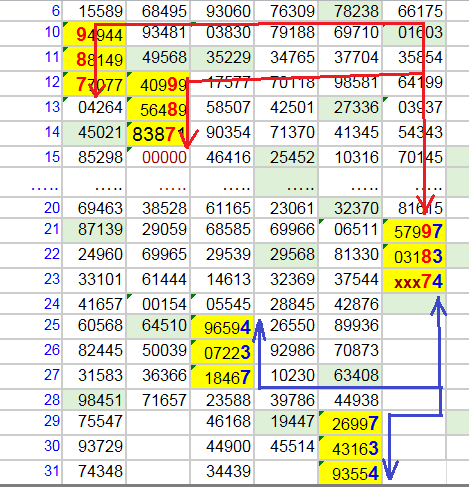Image resolution: width=469 pixels, height=487 pixels.
Task: Click the cell with value 77077
Action: point(94,84)
